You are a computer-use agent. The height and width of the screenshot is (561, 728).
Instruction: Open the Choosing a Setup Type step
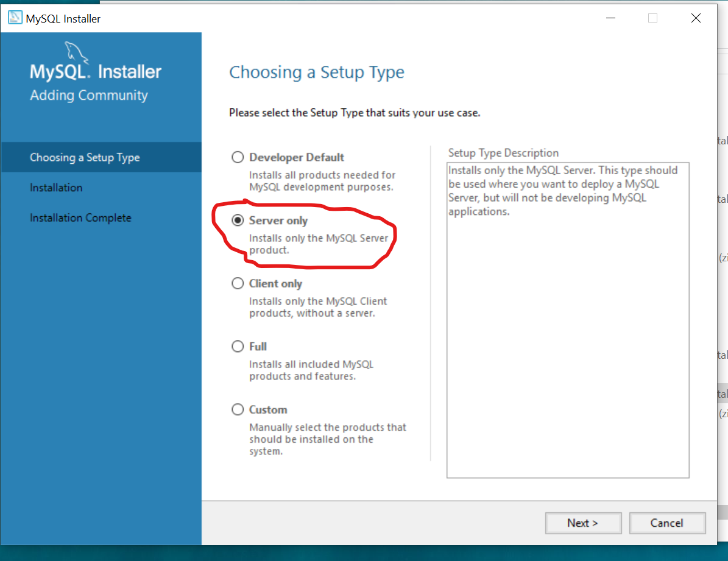(x=101, y=157)
